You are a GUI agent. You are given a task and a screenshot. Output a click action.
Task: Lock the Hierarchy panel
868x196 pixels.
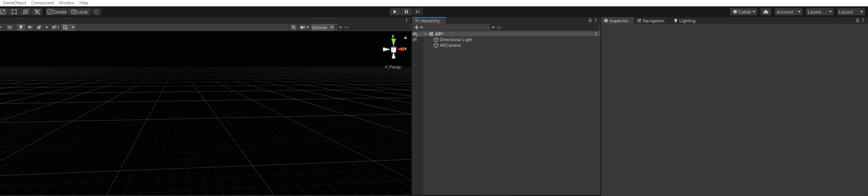tap(590, 21)
